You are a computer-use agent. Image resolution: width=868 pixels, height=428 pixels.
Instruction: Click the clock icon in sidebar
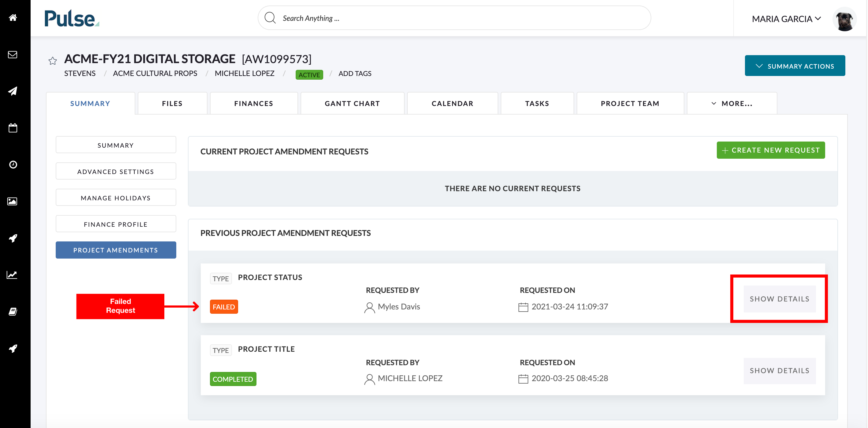13,165
